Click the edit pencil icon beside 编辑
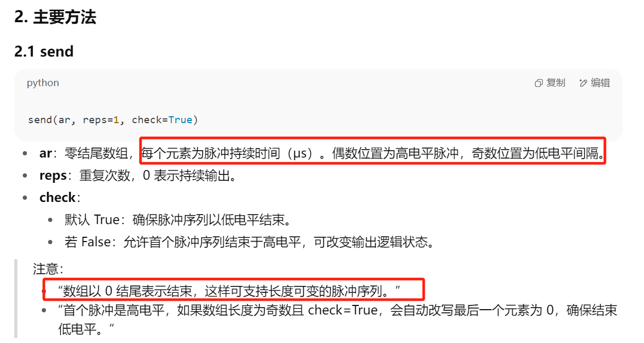This screenshot has width=644, height=343. (583, 83)
